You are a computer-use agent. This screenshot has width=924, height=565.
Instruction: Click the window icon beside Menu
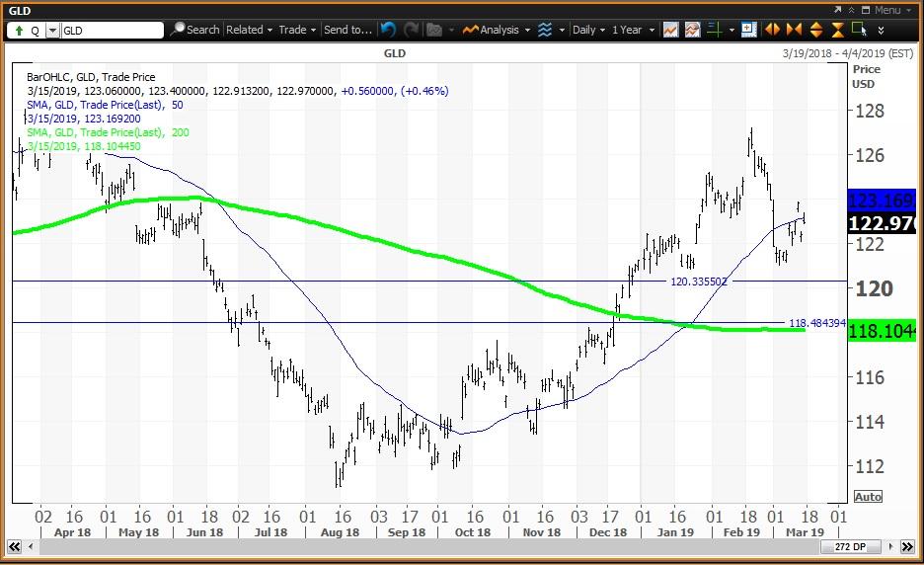tap(866, 10)
